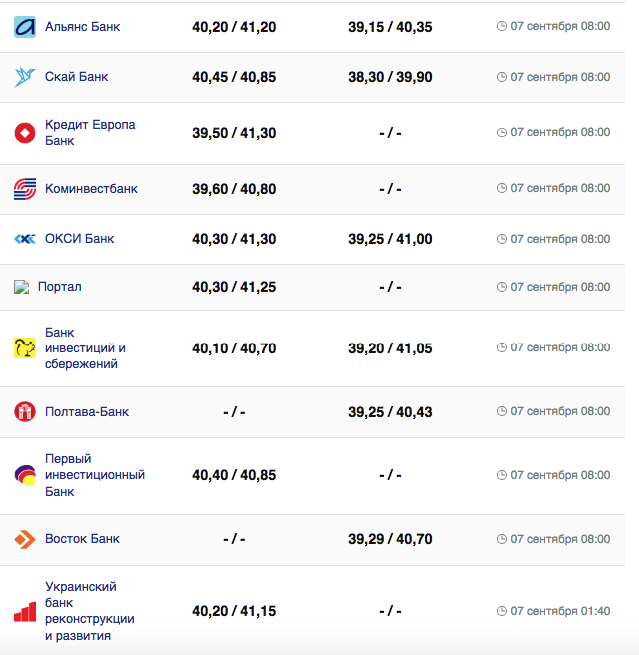Open the Альянс Банк link
The image size is (639, 655).
click(x=82, y=27)
